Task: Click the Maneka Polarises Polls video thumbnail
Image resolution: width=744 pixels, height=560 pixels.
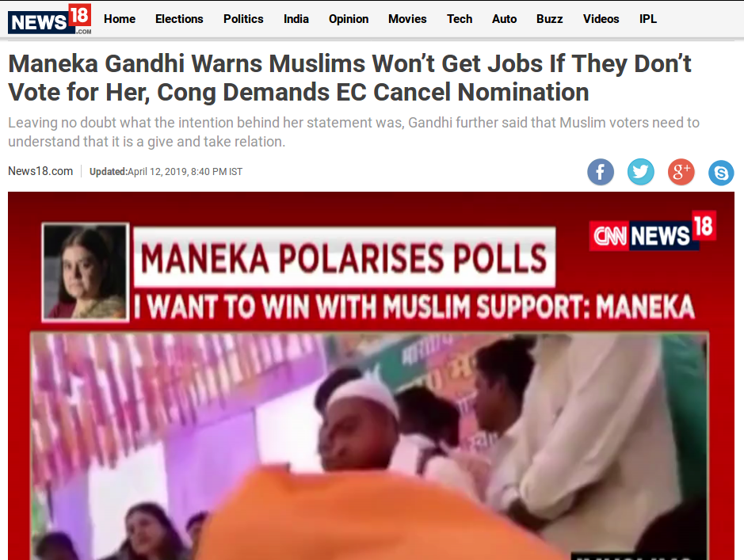Action: (371, 375)
